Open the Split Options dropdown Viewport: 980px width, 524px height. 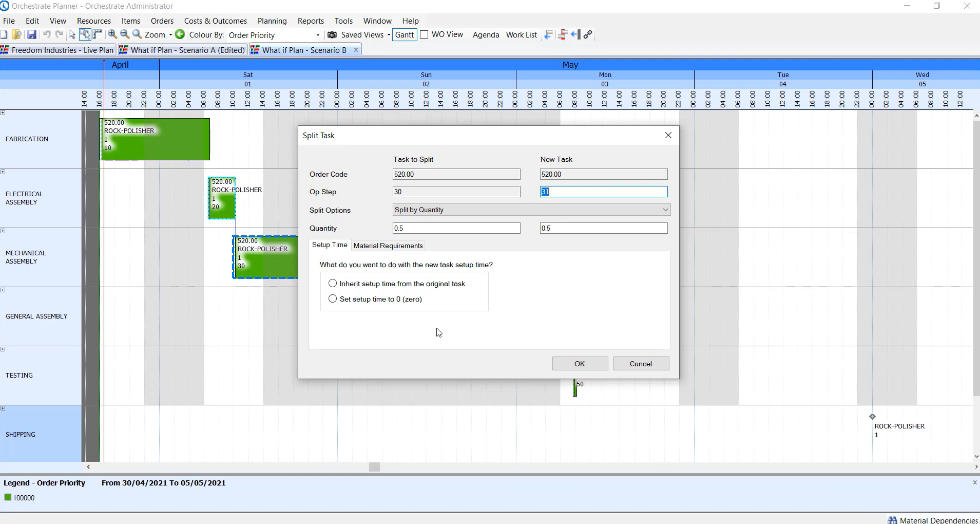pyautogui.click(x=664, y=210)
